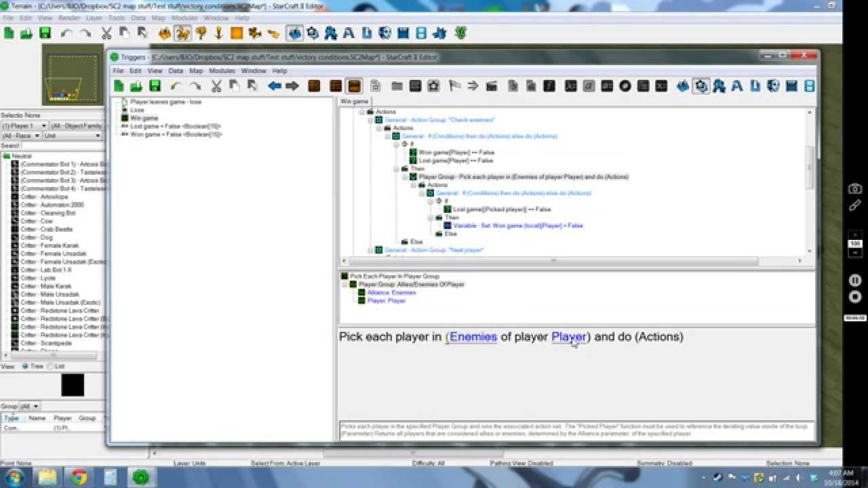
Task: Click letter A Text module icon in Triggers toolbar
Action: point(737,86)
